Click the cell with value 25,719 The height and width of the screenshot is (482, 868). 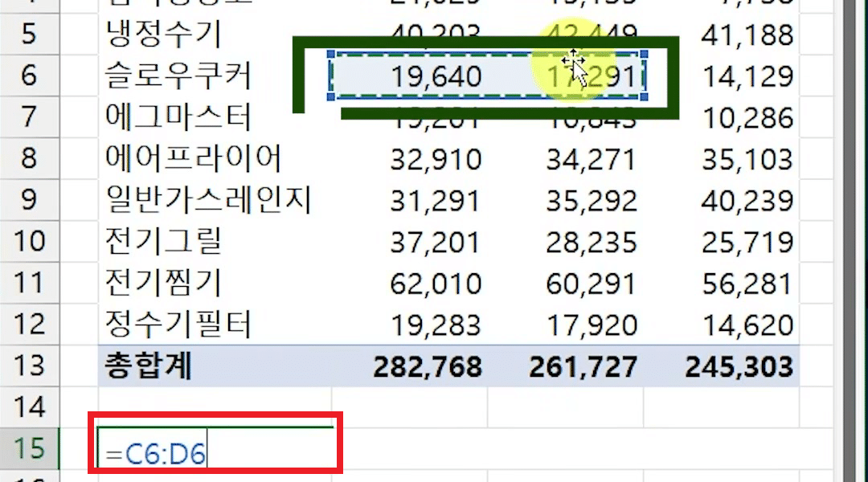point(722,241)
